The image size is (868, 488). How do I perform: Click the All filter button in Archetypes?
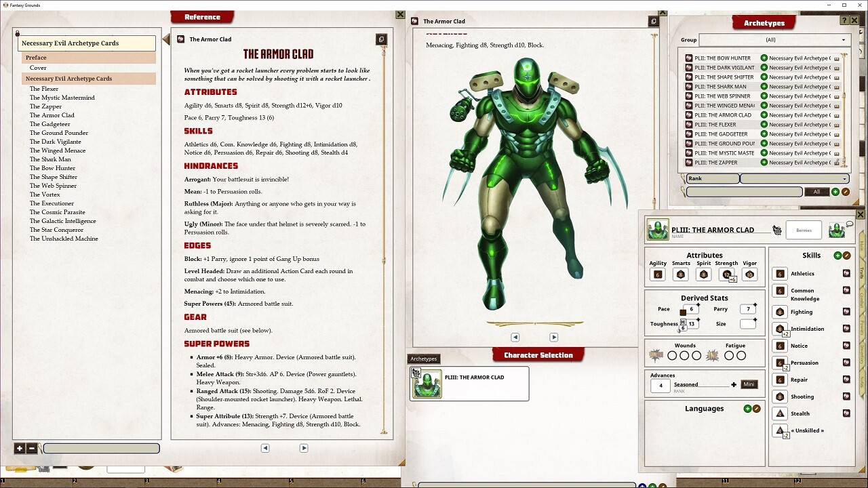click(x=818, y=192)
